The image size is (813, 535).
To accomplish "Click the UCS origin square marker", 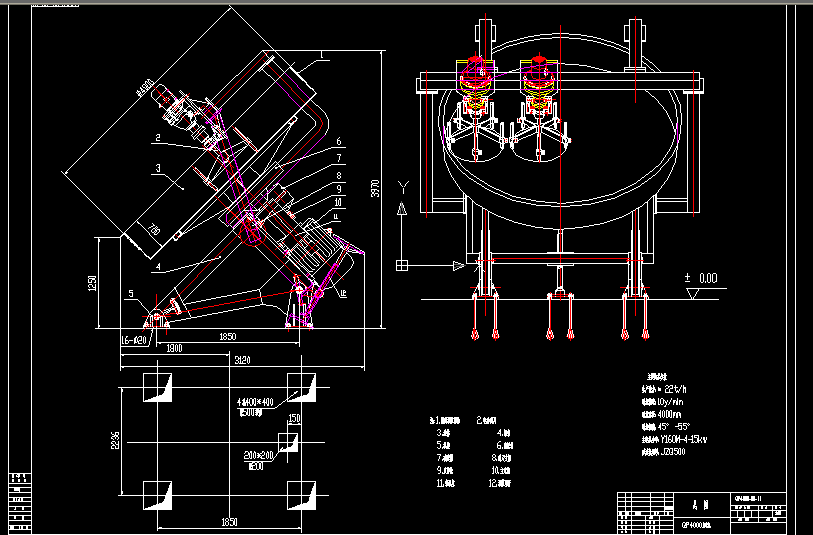I will [402, 265].
